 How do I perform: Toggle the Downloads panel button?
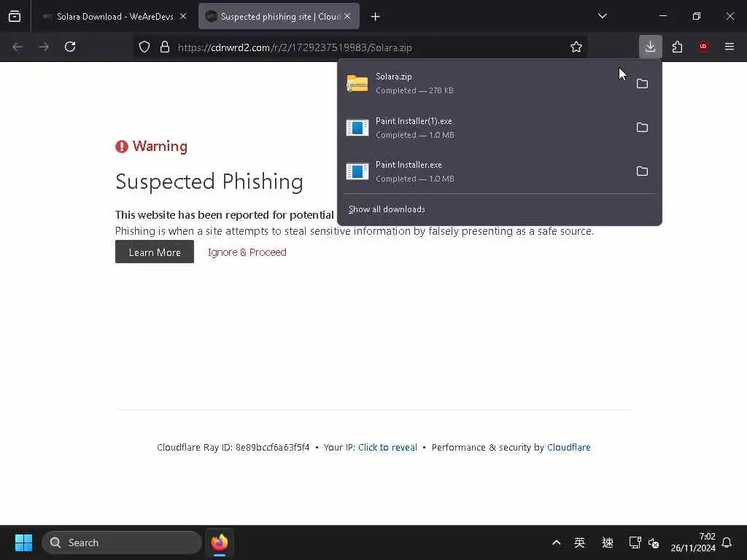[650, 47]
